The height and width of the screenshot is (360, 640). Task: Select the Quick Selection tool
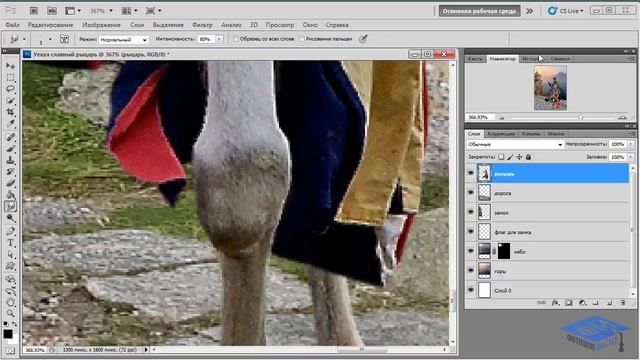[x=11, y=100]
